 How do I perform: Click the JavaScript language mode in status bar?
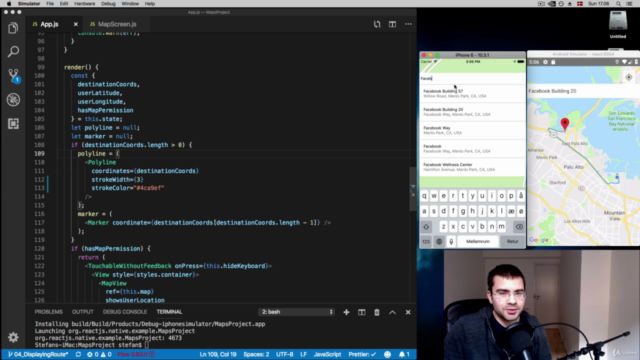tap(327, 354)
